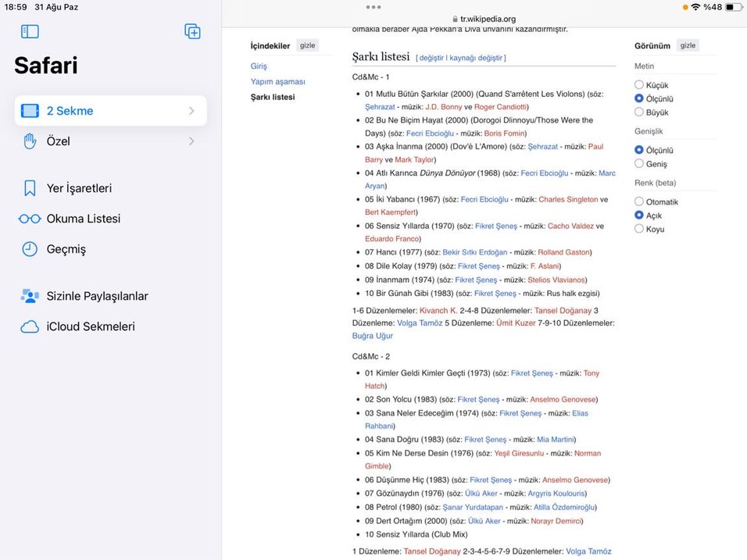Open Sizinle Paylaşılanlar people icon
The image size is (747, 560).
pos(30,296)
